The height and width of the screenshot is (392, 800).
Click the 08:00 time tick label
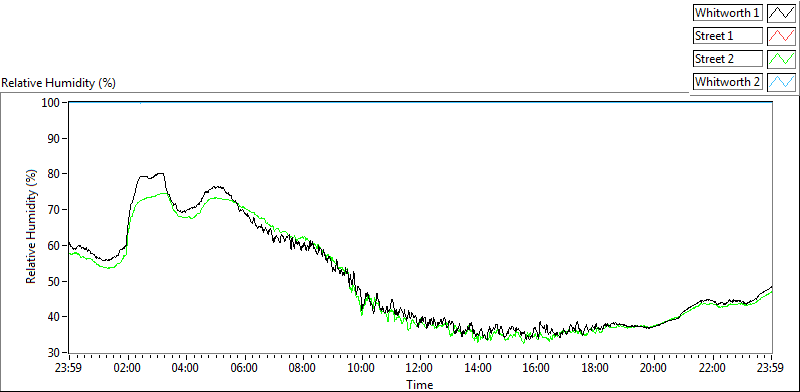(x=304, y=367)
